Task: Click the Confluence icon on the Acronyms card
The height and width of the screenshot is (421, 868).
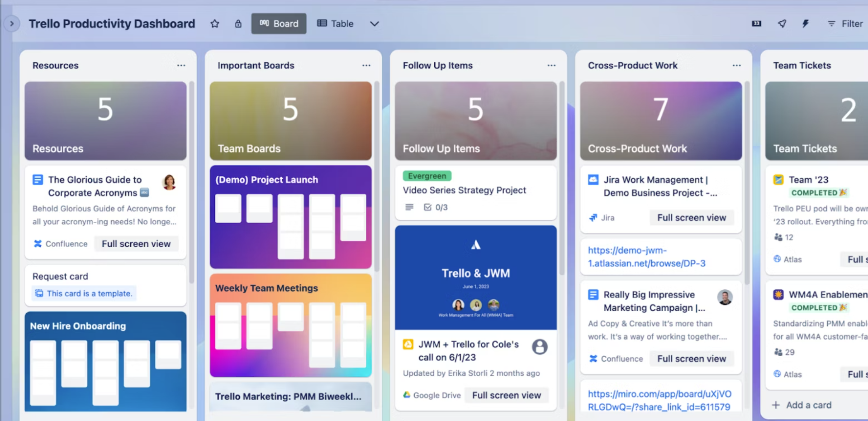Action: pyautogui.click(x=38, y=244)
